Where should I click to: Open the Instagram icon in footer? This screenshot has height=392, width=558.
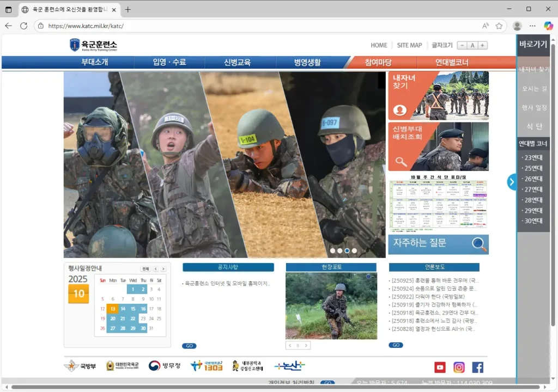click(459, 367)
